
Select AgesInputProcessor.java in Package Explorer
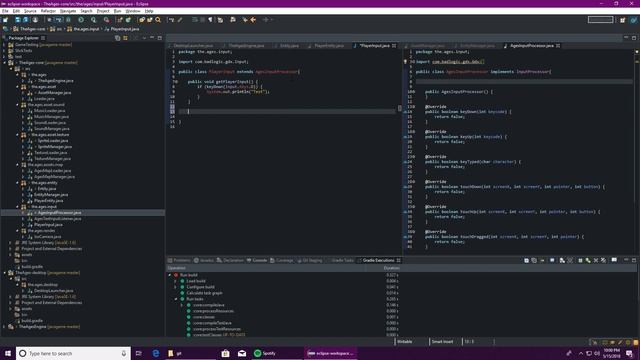[x=59, y=213]
